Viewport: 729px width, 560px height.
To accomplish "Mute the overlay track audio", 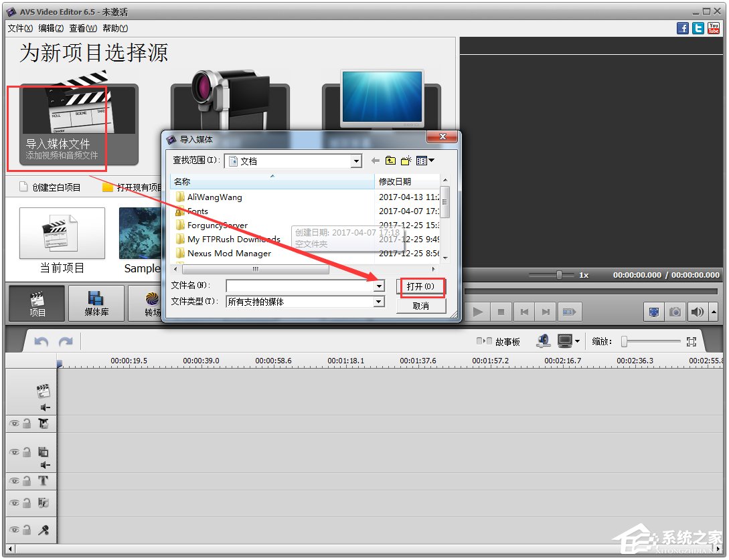I will click(45, 465).
